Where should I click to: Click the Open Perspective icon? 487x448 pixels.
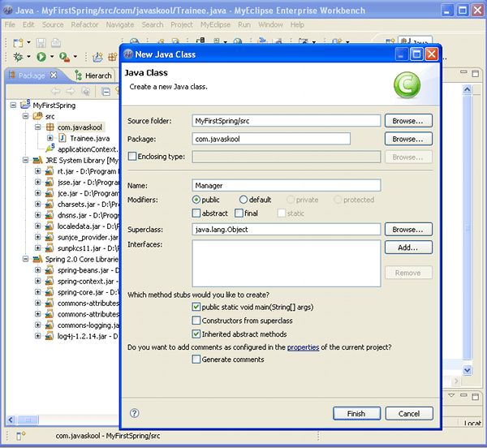point(389,41)
